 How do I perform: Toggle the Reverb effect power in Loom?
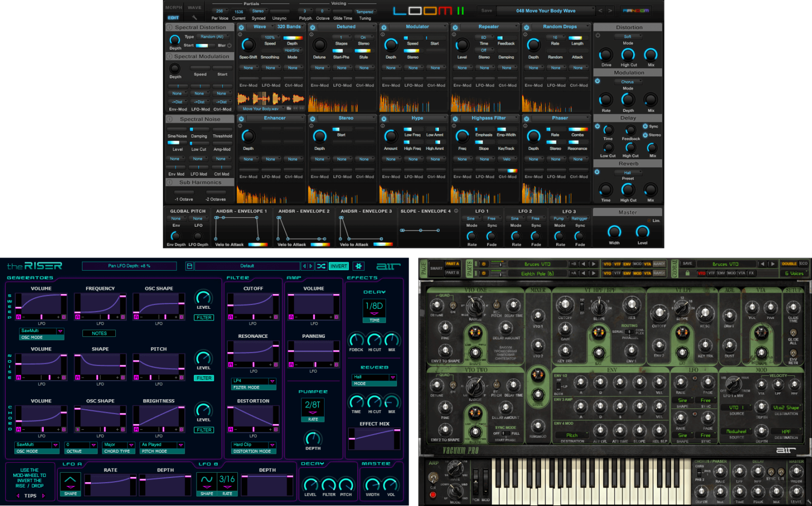pos(597,172)
